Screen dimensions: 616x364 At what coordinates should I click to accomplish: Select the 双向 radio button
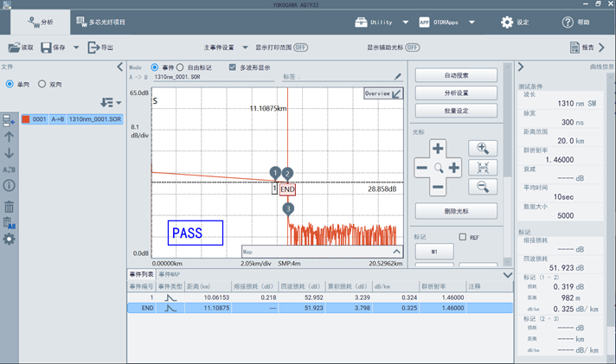pyautogui.click(x=42, y=84)
